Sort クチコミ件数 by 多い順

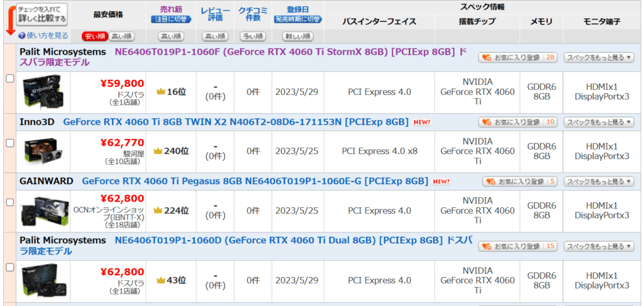(253, 36)
